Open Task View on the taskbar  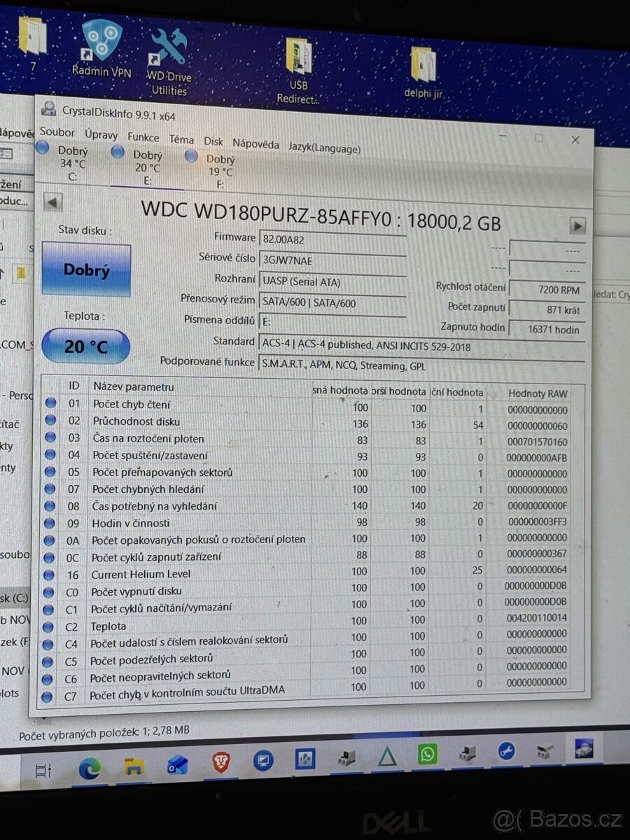43,770
